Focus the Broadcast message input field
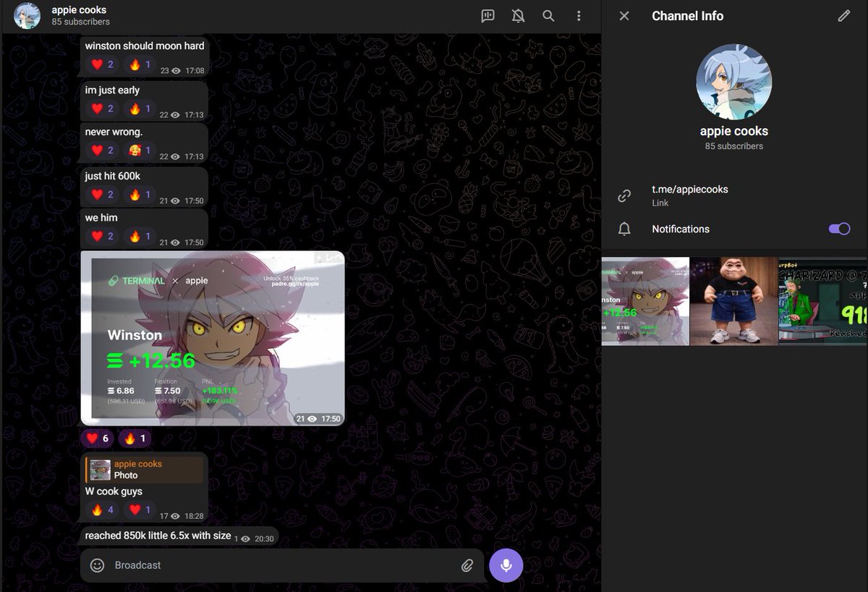Image resolution: width=868 pixels, height=592 pixels. point(283,565)
